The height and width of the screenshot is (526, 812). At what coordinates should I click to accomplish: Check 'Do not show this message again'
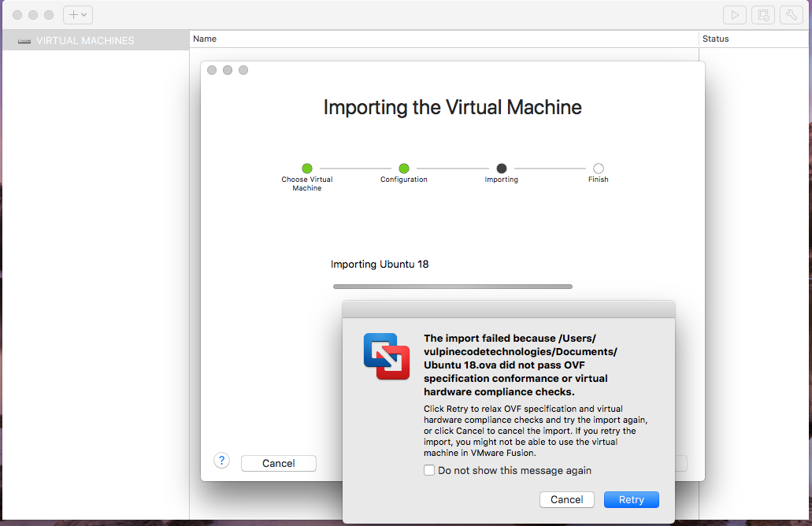click(x=428, y=470)
